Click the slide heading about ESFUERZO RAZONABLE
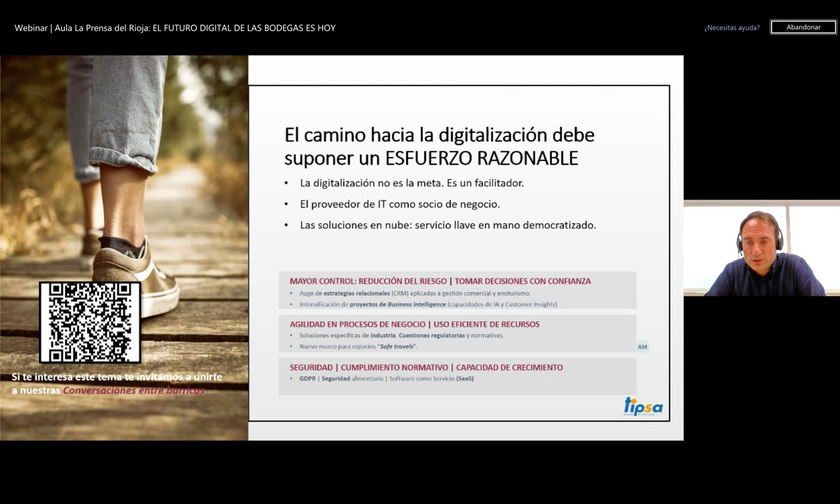 (439, 146)
